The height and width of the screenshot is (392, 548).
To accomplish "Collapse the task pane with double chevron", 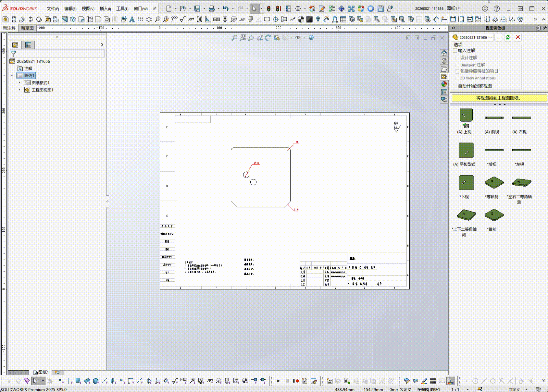I will point(453,28).
